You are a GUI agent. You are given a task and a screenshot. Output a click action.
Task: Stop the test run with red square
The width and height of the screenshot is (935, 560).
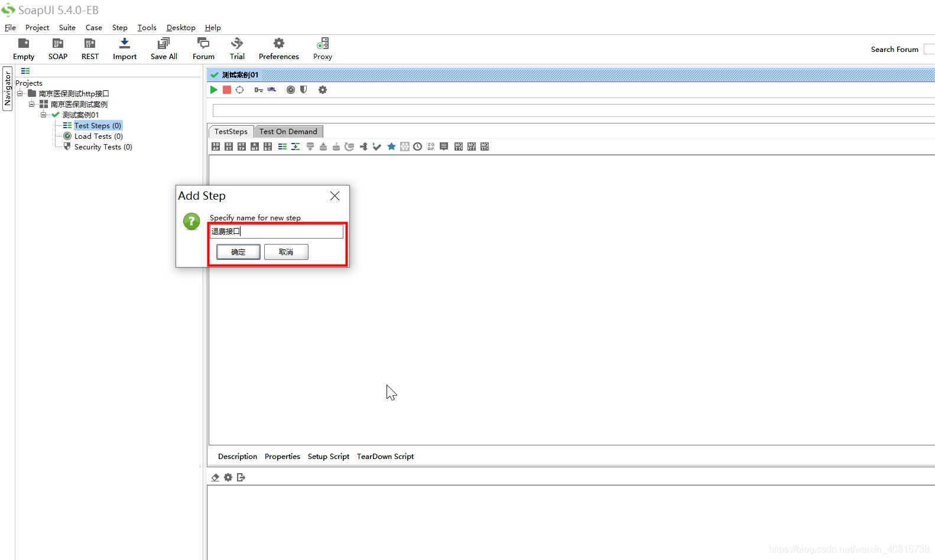pos(227,90)
